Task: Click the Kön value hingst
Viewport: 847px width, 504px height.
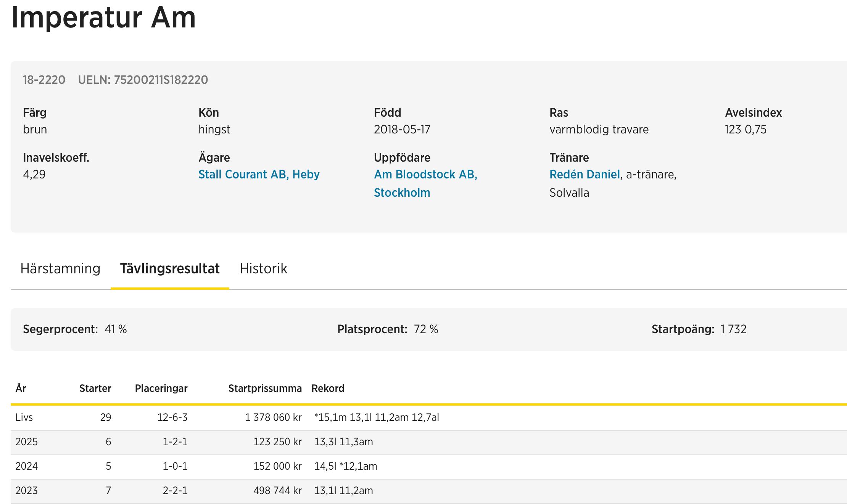Action: [214, 130]
